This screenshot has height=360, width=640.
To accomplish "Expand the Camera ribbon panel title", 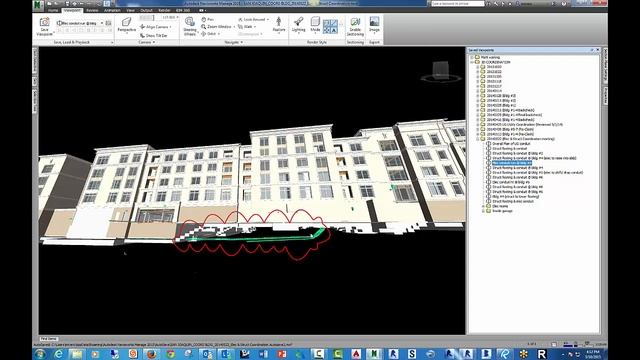I will (147, 42).
